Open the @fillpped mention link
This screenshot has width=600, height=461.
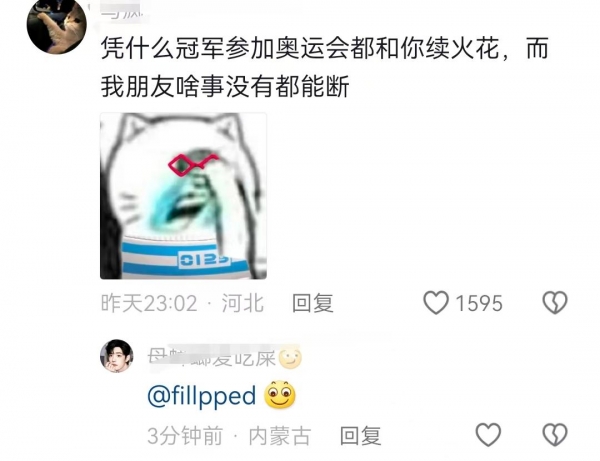click(x=202, y=396)
